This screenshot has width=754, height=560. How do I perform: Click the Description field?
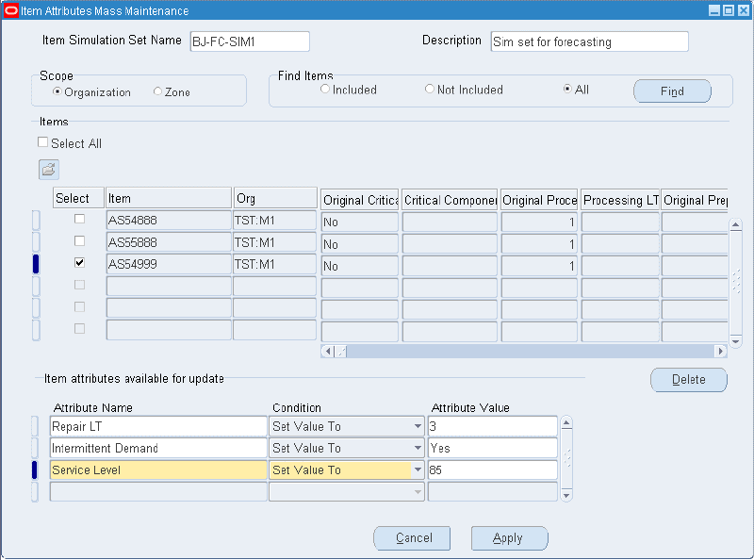[590, 41]
